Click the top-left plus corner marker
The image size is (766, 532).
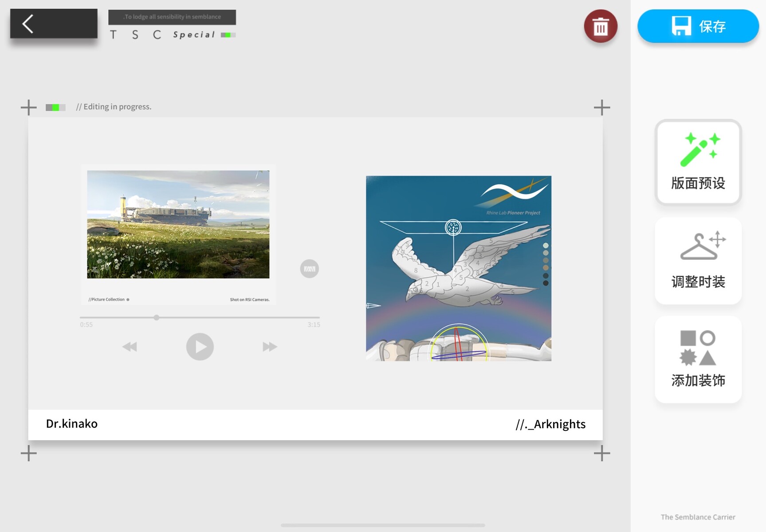point(29,107)
